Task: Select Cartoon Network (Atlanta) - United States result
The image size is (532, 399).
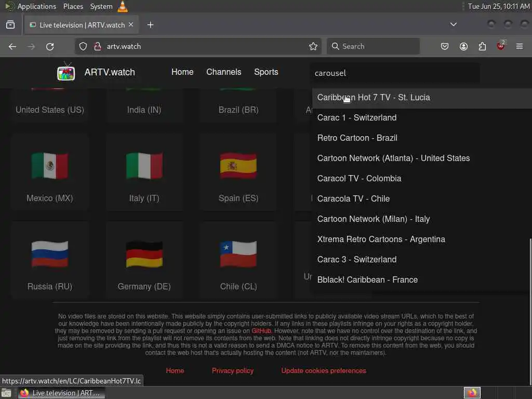Action: point(422,158)
